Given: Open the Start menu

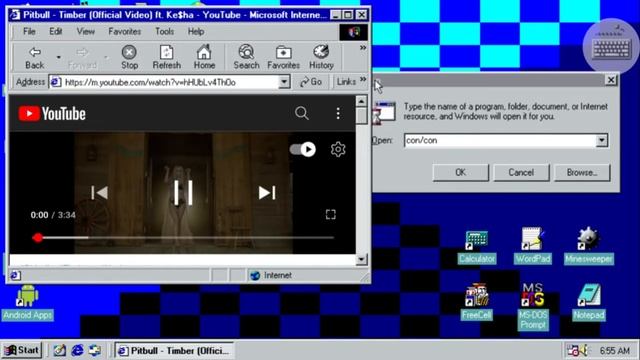Looking at the screenshot, I should pos(22,350).
